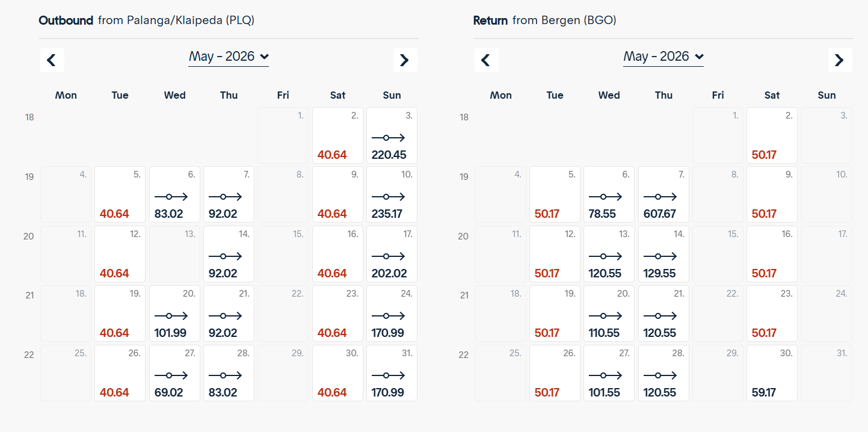Choose outbound May 27 fare 69.02
The image size is (868, 432).
point(174,373)
